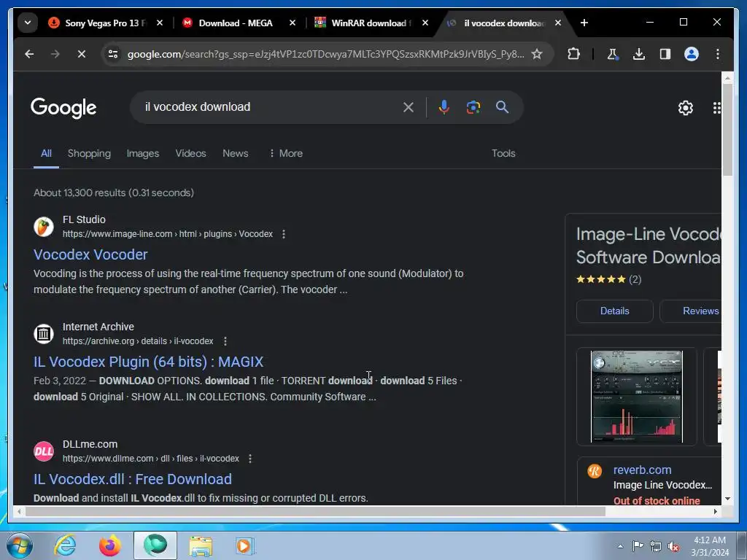Viewport: 747px width, 560px height.
Task: Open Windows Explorer from the taskbar
Action: 201,545
